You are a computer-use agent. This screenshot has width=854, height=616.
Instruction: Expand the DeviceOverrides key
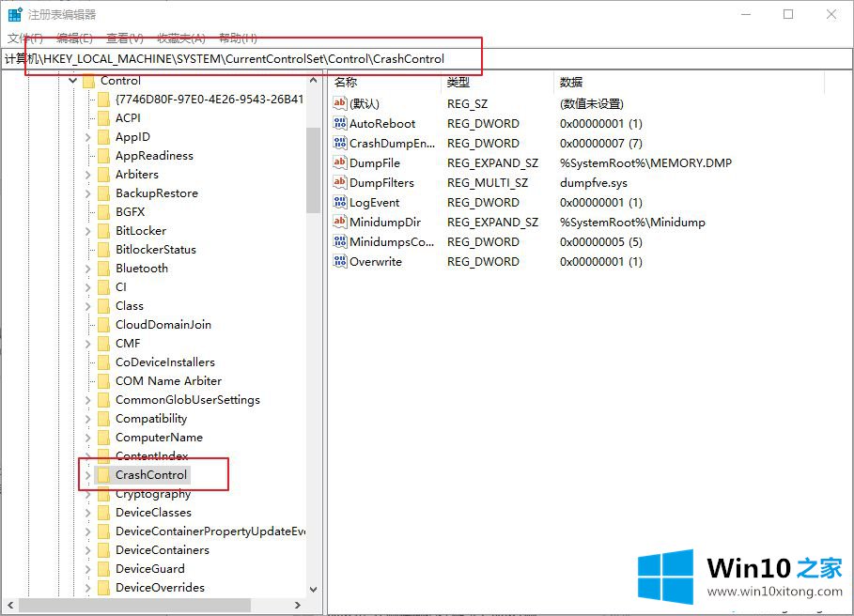(87, 588)
